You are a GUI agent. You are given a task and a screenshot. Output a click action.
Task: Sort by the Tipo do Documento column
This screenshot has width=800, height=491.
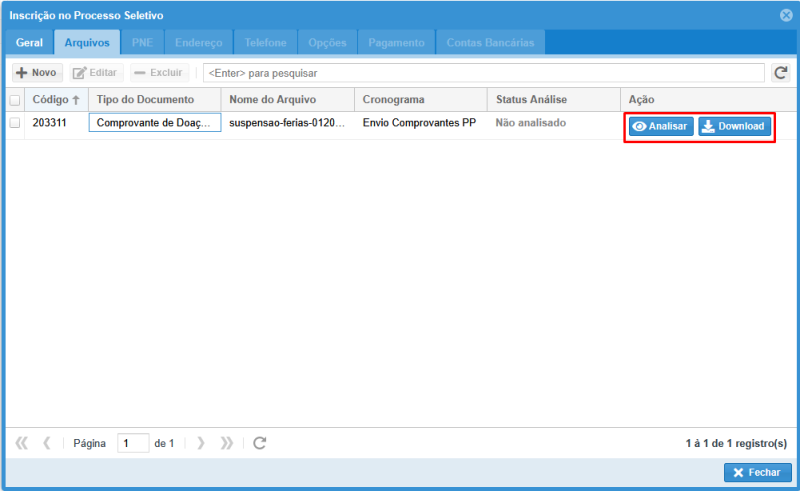tap(142, 100)
